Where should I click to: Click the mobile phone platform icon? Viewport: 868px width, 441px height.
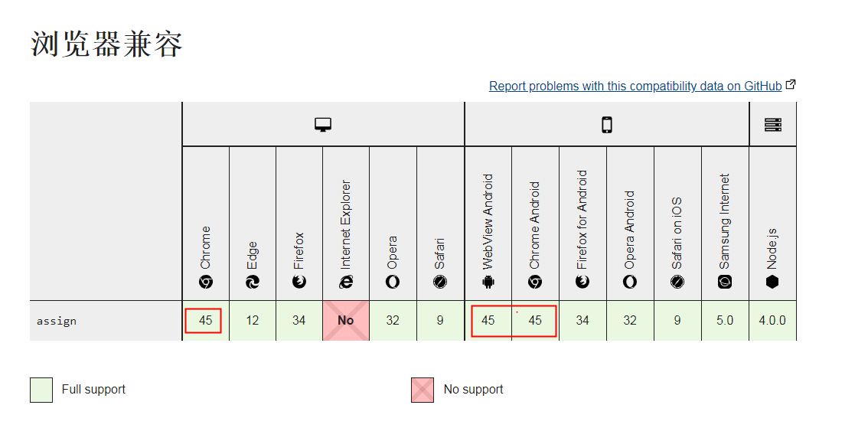pyautogui.click(x=607, y=125)
